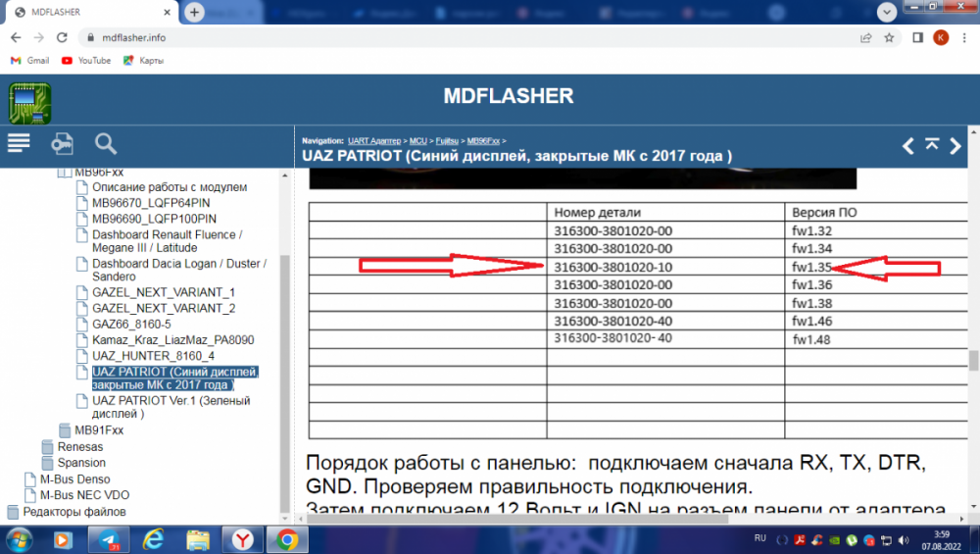Expand Редакторы файлов folder

(73, 512)
